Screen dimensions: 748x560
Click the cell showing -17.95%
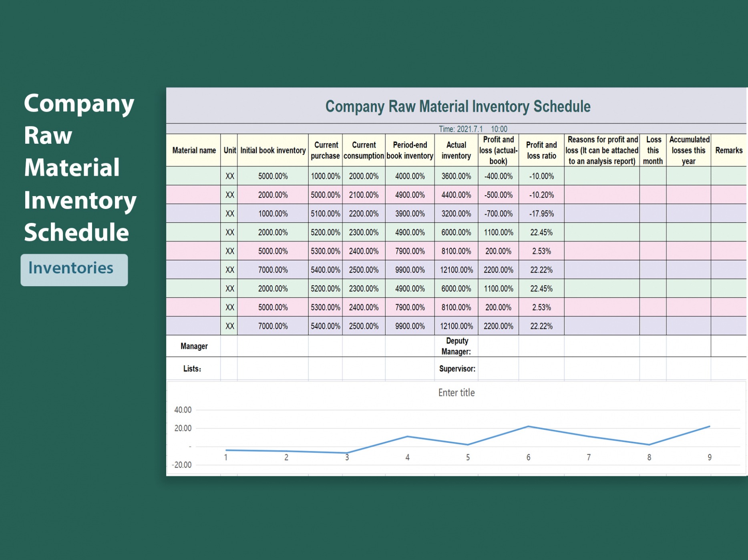[x=541, y=214]
